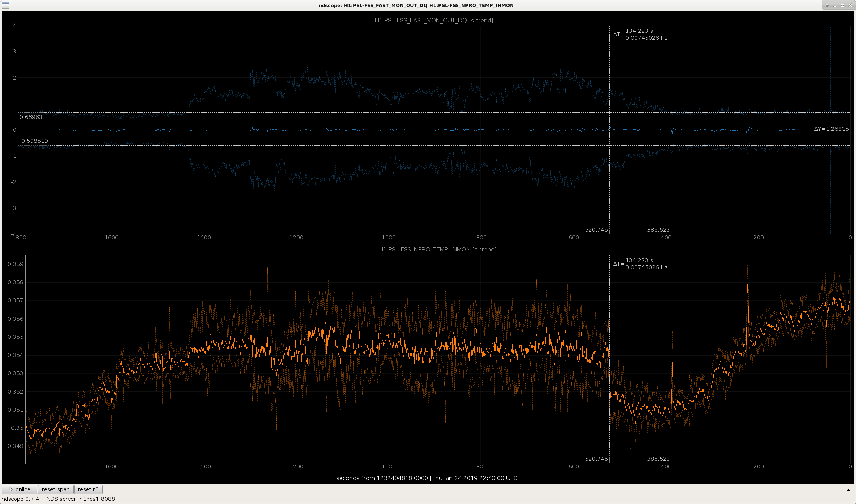The width and height of the screenshot is (856, 504).
Task: Close the ndscope window
Action: (850, 5)
